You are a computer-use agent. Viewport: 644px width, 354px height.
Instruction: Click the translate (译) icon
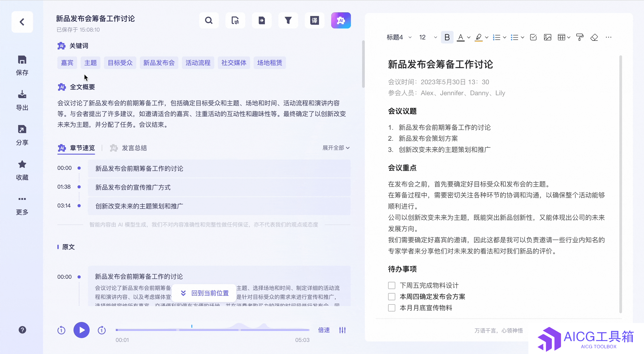tap(315, 20)
